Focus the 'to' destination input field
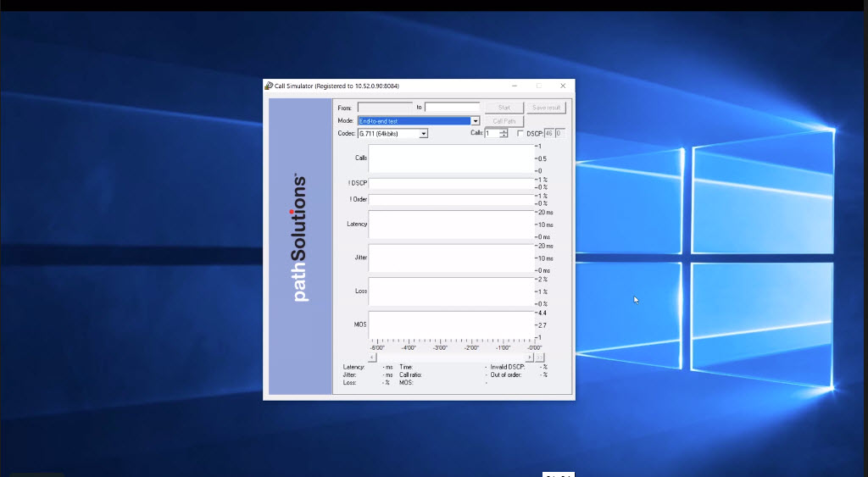Viewport: 868px width, 477px height. point(452,108)
